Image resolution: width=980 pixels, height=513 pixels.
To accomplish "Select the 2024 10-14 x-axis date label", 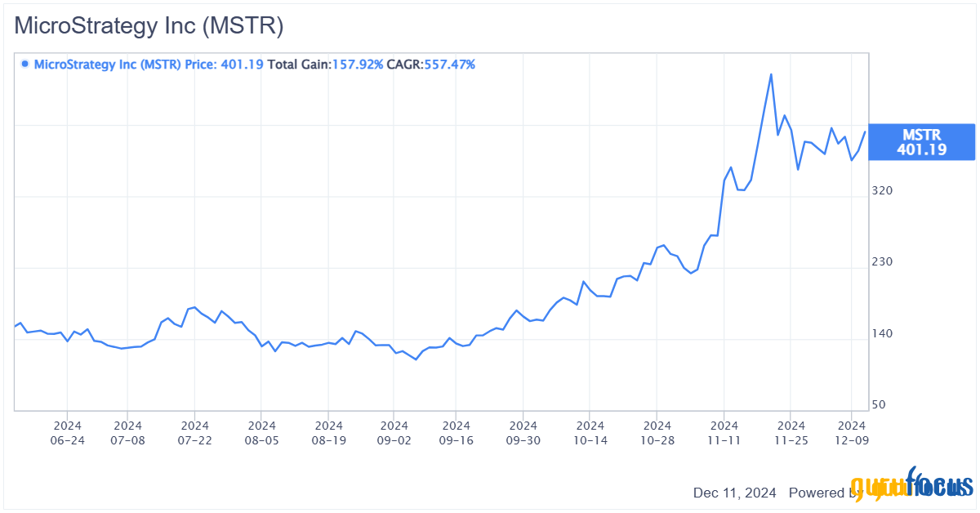I will 590,432.
